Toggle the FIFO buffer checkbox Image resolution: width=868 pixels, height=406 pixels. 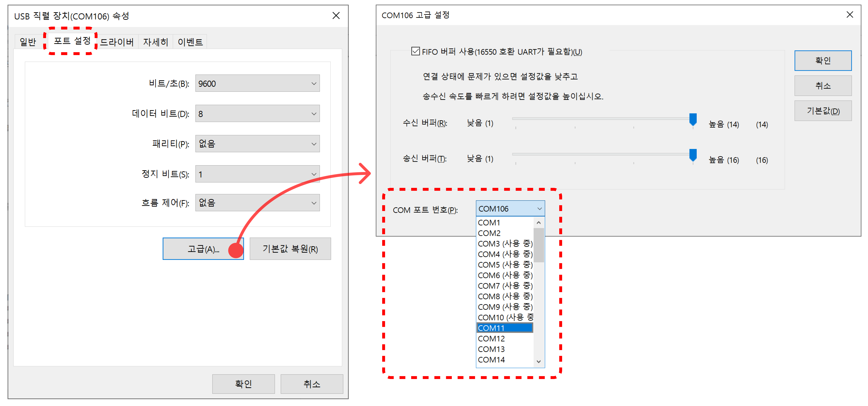[x=415, y=51]
